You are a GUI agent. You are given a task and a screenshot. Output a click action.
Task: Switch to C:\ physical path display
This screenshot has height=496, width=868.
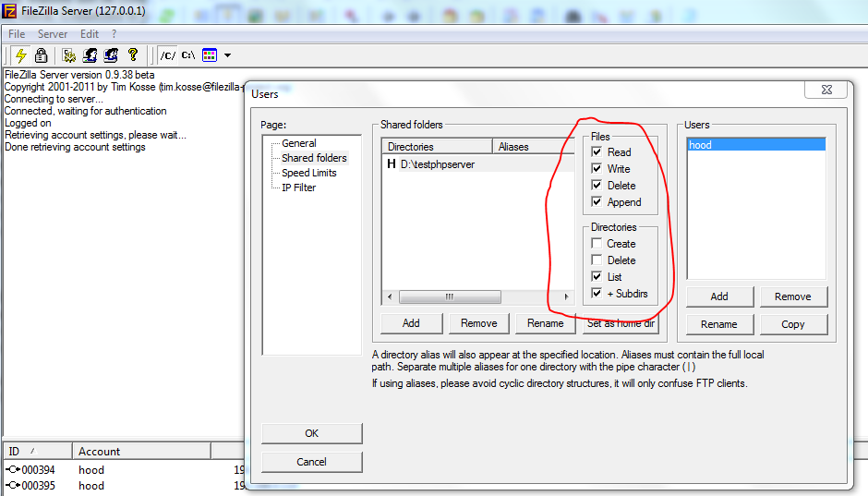(x=188, y=55)
